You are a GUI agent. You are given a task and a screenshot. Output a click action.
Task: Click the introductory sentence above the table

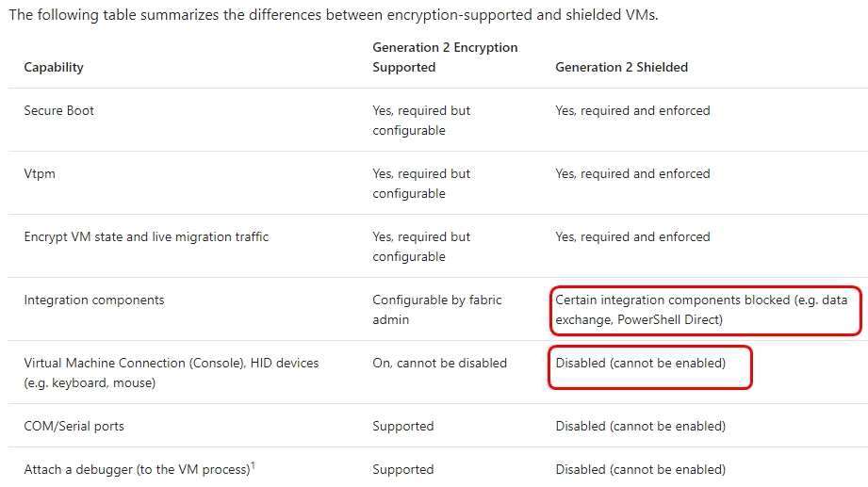pos(334,14)
